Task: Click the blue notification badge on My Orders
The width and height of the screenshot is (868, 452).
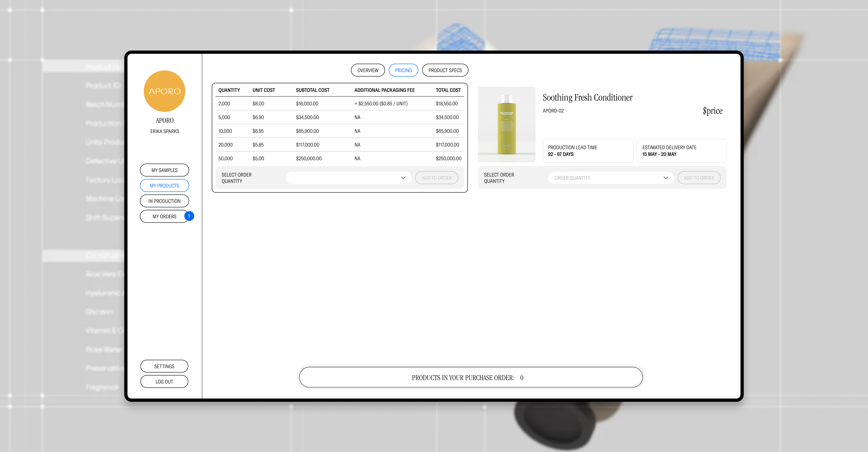Action: (x=189, y=216)
